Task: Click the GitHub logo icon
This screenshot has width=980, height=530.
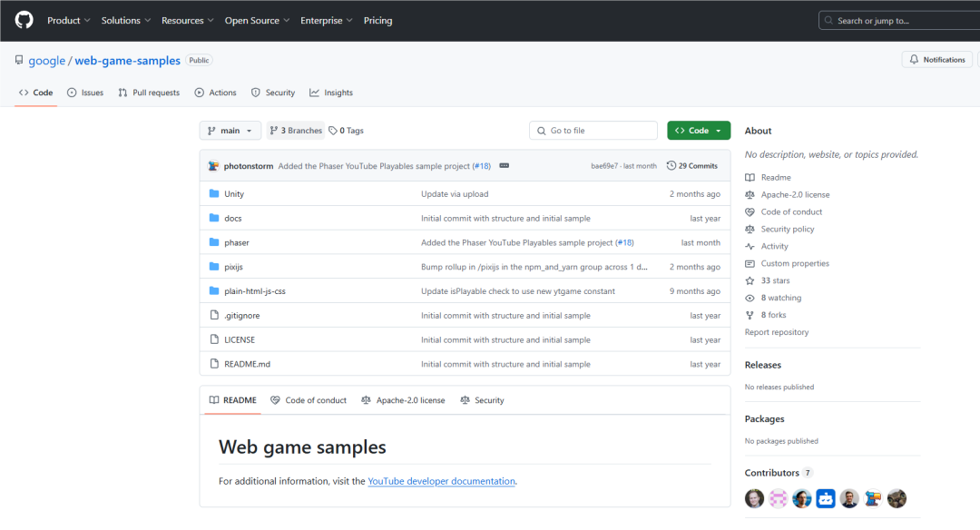Action: click(24, 20)
